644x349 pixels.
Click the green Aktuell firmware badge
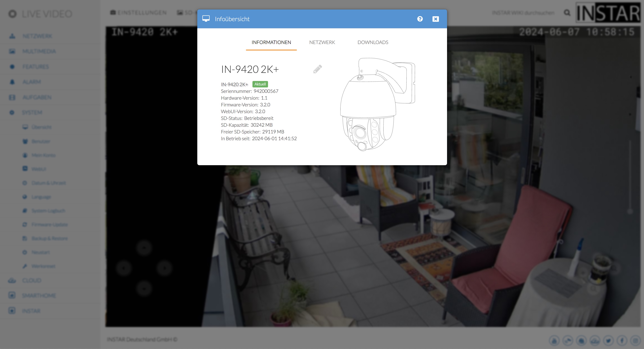[x=260, y=84]
